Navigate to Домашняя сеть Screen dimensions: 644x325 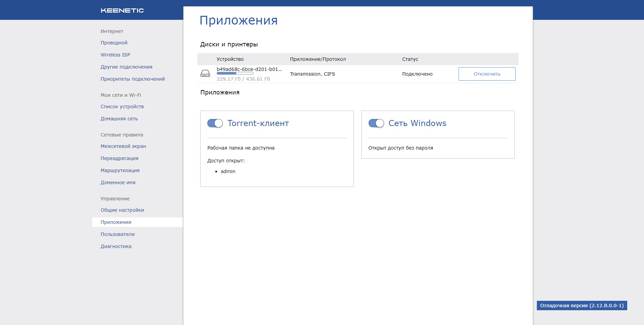pyautogui.click(x=119, y=119)
